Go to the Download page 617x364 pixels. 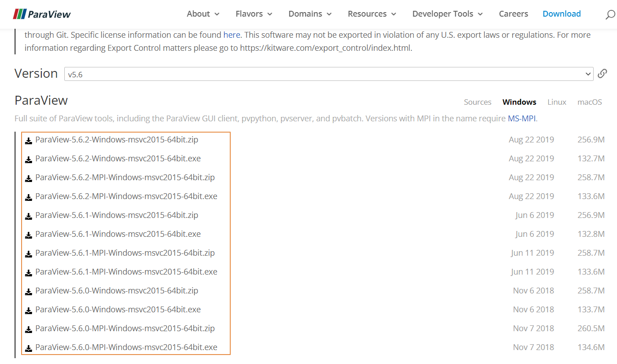[x=562, y=14]
